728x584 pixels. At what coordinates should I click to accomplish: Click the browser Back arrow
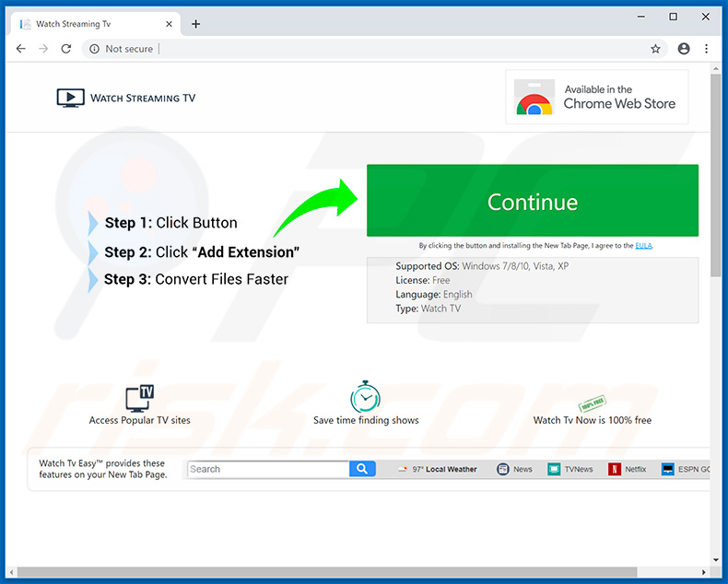pyautogui.click(x=21, y=49)
